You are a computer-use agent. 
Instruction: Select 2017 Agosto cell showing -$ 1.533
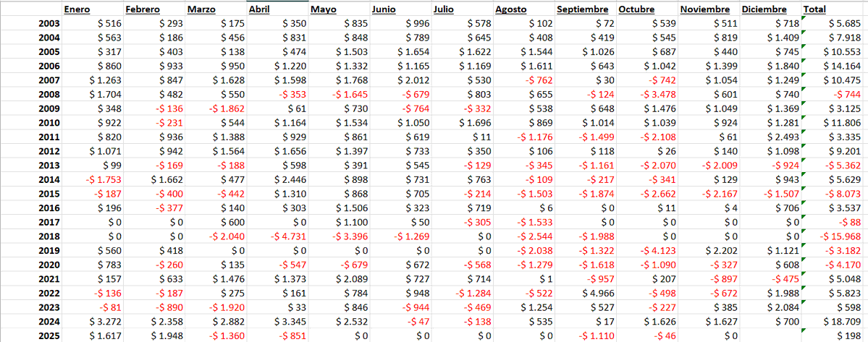524,222
